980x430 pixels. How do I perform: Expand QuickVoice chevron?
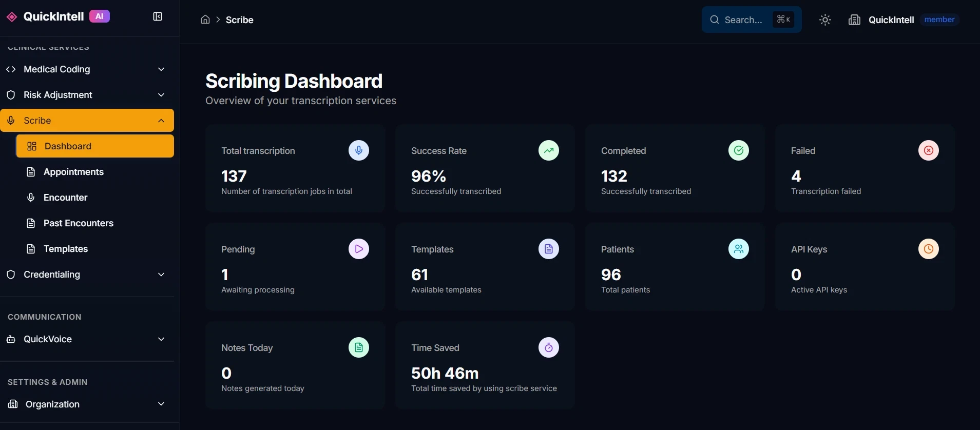click(x=161, y=339)
